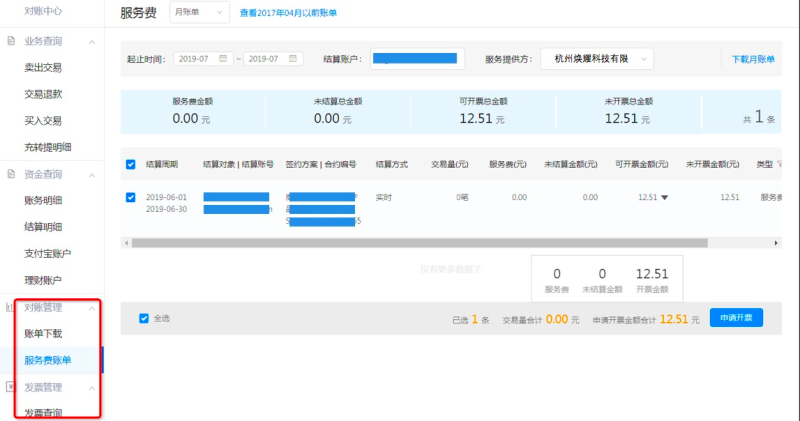Click the 申请开票 button

(736, 317)
